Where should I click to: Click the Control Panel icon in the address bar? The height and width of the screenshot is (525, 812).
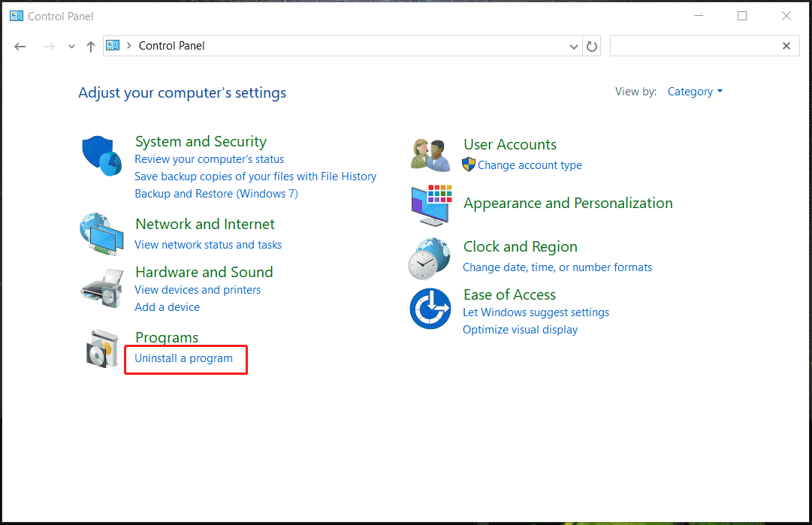click(112, 45)
